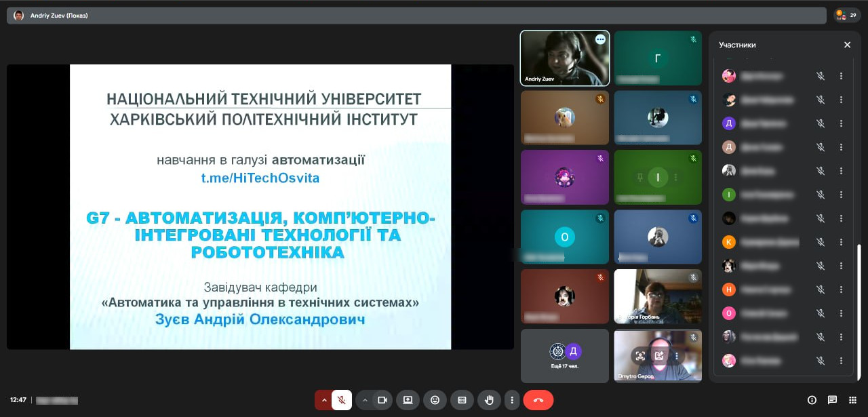868x417 pixels.
Task: Click the present screen icon
Action: tap(408, 400)
